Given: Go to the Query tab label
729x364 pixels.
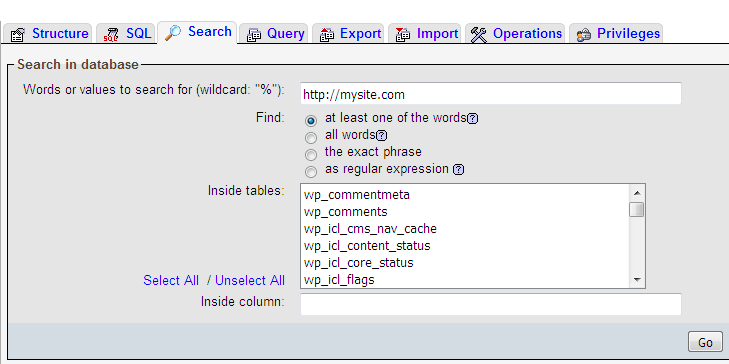Looking at the screenshot, I should (x=285, y=34).
